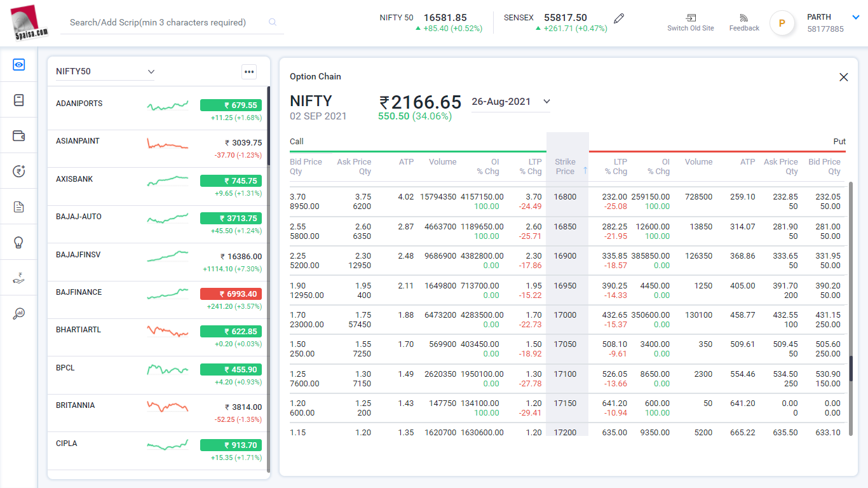Screen dimensions: 868x488
Task: Click the 17100 strike price cell
Action: 565,374
